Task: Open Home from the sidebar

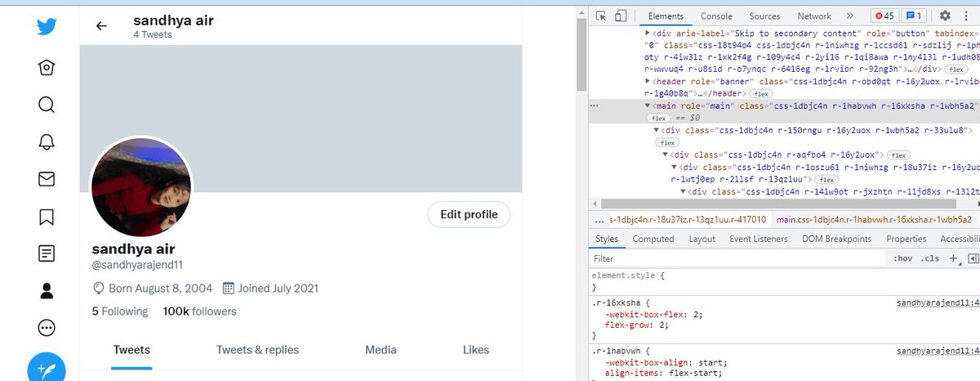Action: [47, 68]
